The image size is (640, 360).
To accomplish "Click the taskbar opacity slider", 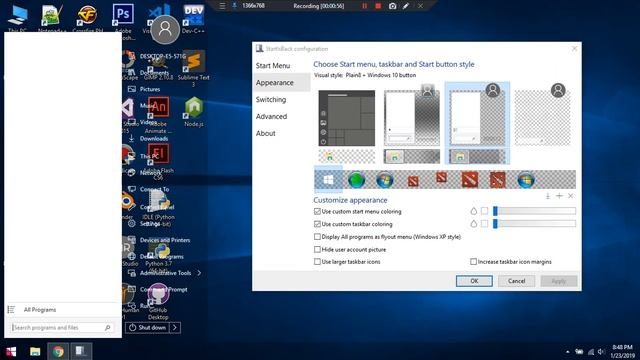I will tap(534, 224).
